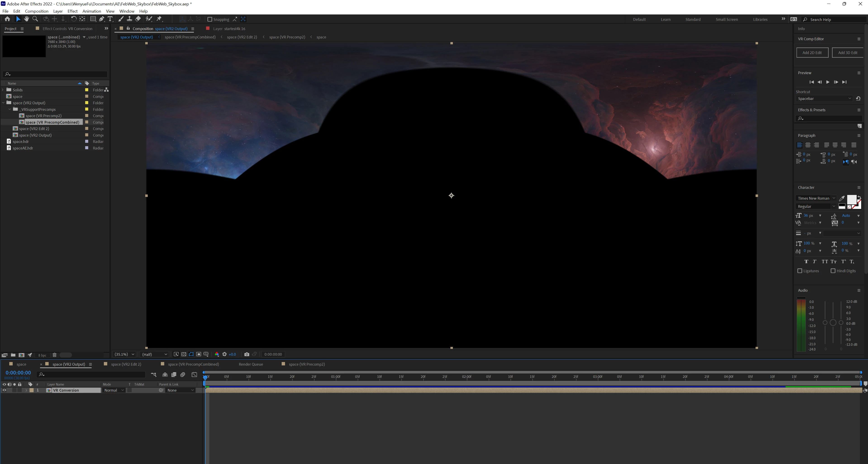Select the Clone Stamp tool

(x=129, y=19)
